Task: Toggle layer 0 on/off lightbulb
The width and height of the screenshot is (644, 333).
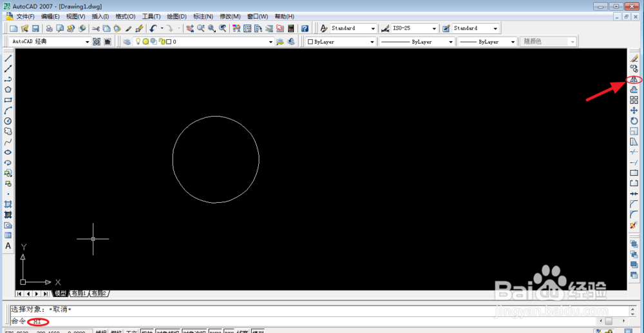Action: pyautogui.click(x=138, y=41)
